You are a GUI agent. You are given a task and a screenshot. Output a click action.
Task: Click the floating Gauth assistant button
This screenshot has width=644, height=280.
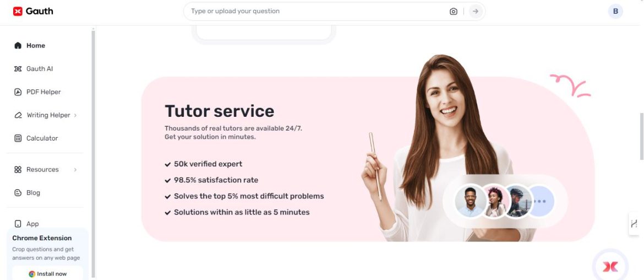click(610, 266)
